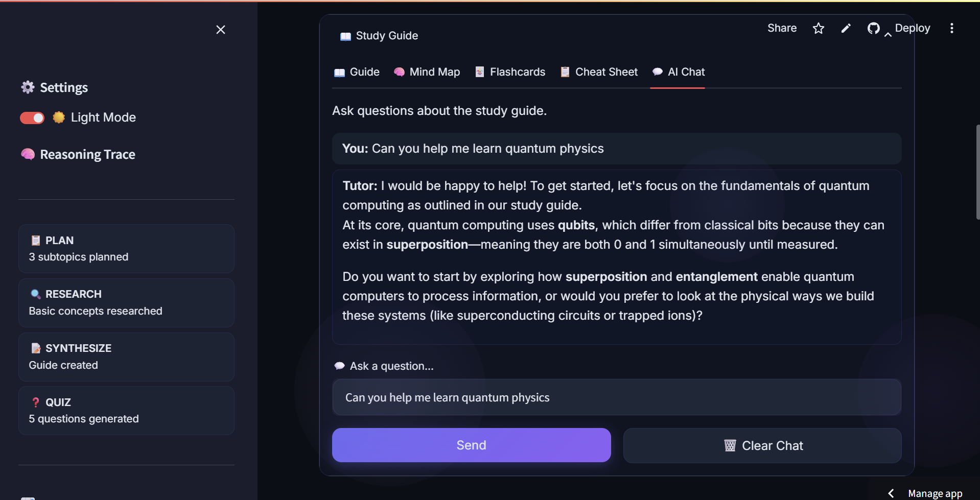Click the page vertical scrollbar
The height and width of the screenshot is (500, 980).
977,172
